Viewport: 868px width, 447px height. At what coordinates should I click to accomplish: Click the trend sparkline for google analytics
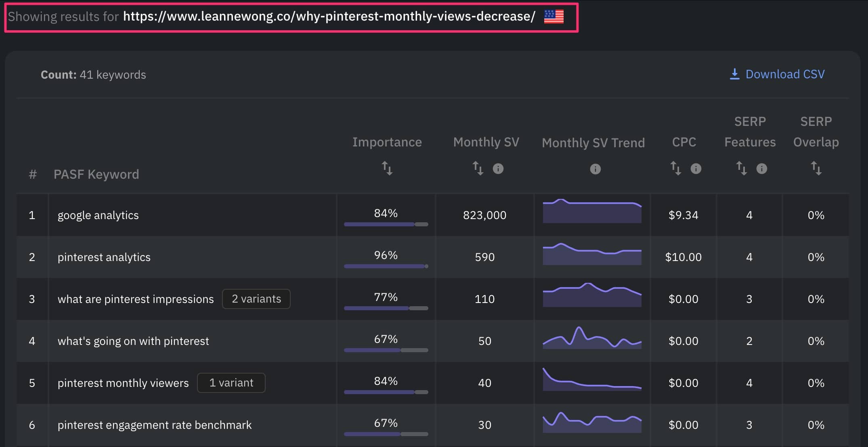592,211
